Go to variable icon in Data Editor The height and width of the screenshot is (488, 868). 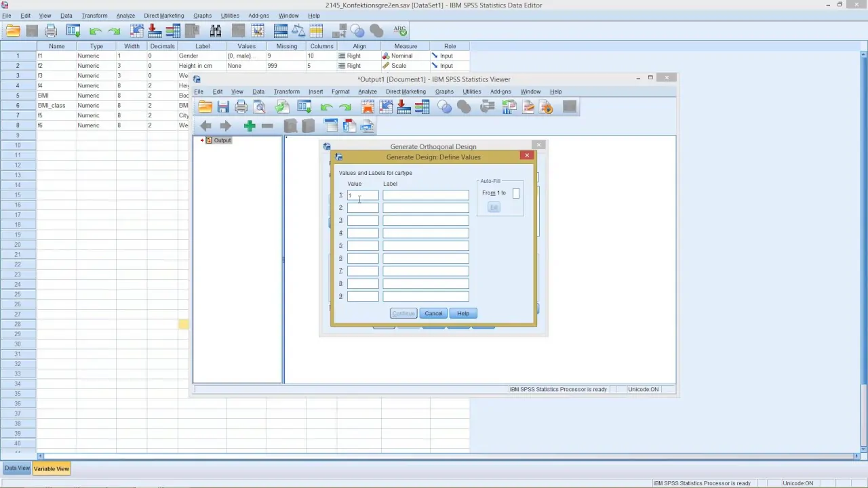coord(154,30)
